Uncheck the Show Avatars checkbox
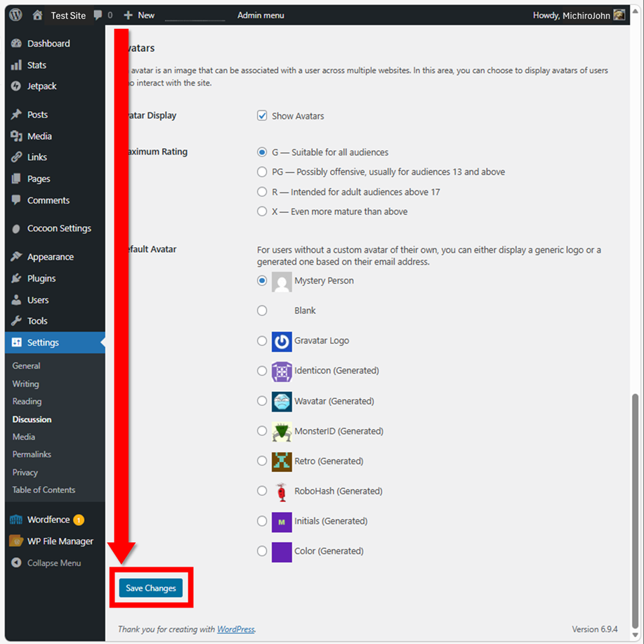The height and width of the screenshot is (644, 644). pos(263,116)
